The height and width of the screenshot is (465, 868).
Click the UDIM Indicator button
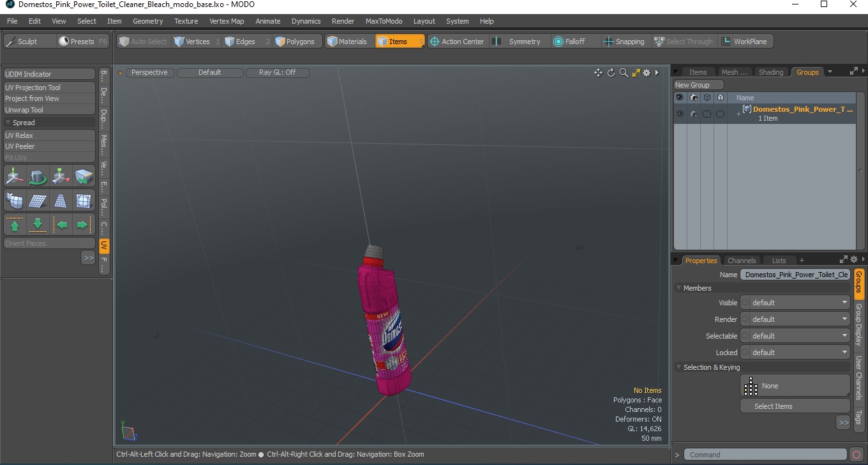(x=50, y=74)
